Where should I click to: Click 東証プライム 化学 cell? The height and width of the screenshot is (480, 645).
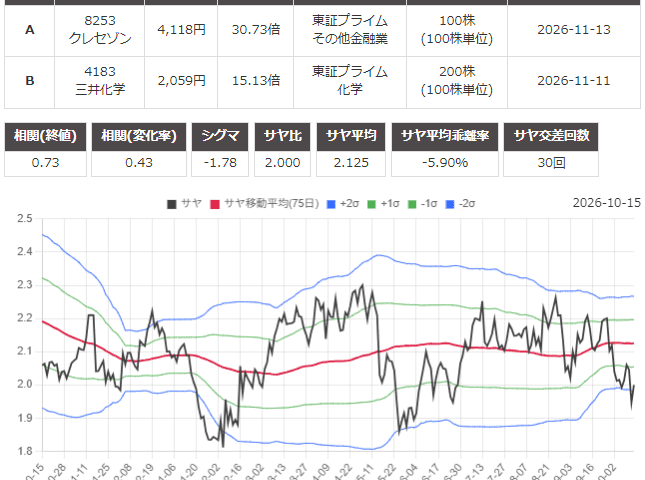350,81
